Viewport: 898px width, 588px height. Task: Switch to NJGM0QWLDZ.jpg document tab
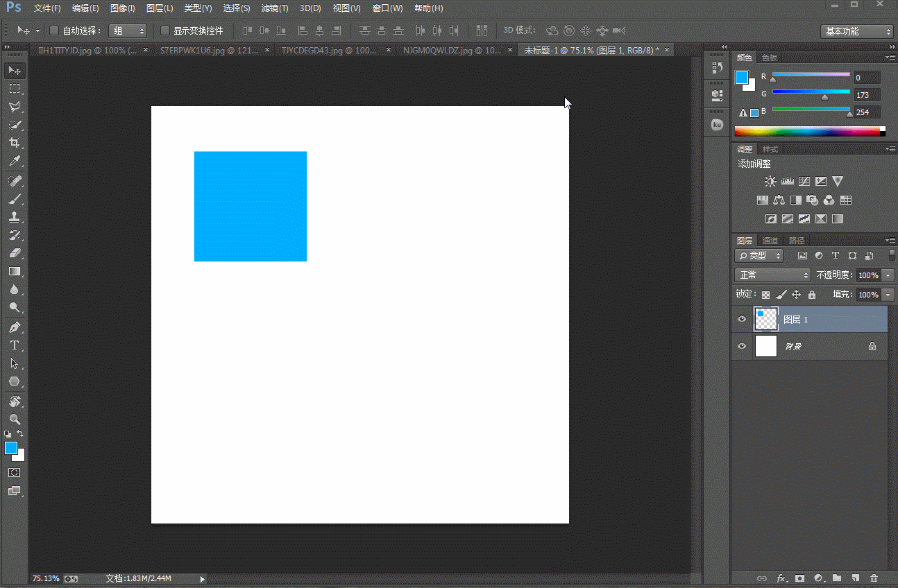click(x=452, y=51)
